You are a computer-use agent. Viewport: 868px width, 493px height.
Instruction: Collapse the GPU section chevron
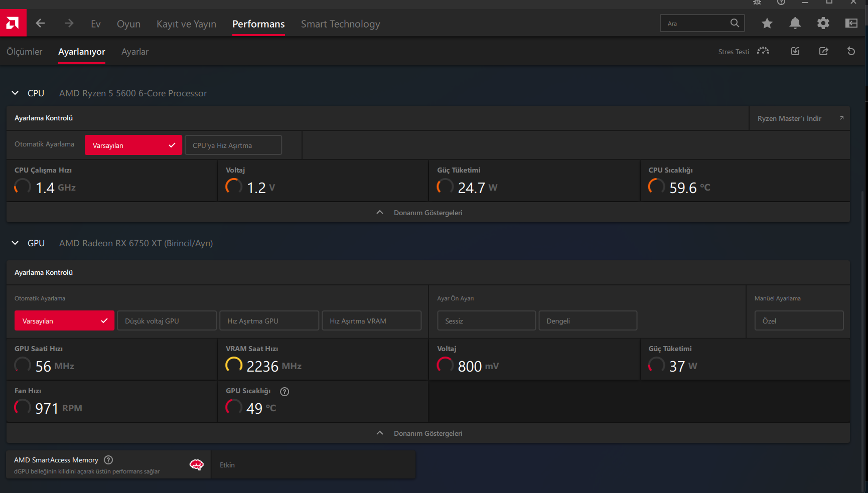[x=15, y=243]
